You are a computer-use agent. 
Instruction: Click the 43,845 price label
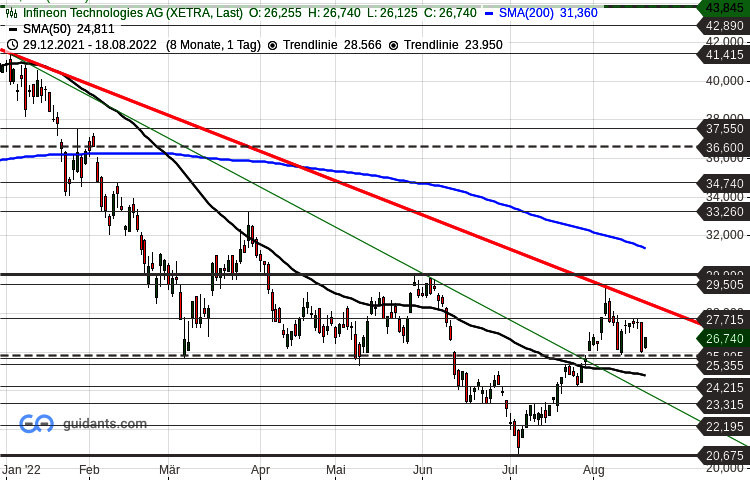[x=724, y=8]
